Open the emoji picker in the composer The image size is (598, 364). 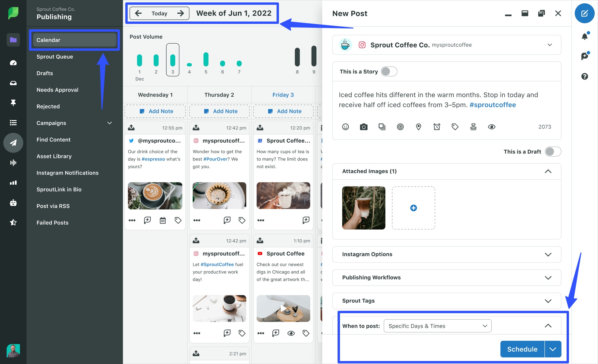point(345,127)
